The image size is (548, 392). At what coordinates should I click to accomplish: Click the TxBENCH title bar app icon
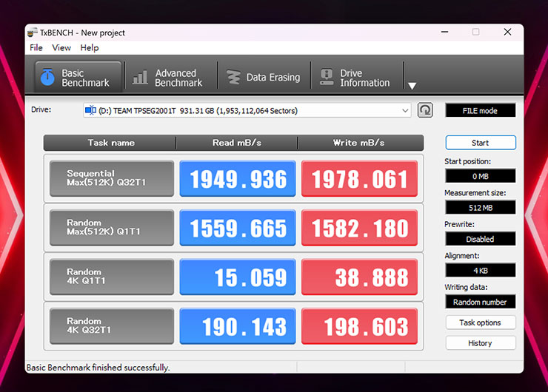[x=33, y=32]
